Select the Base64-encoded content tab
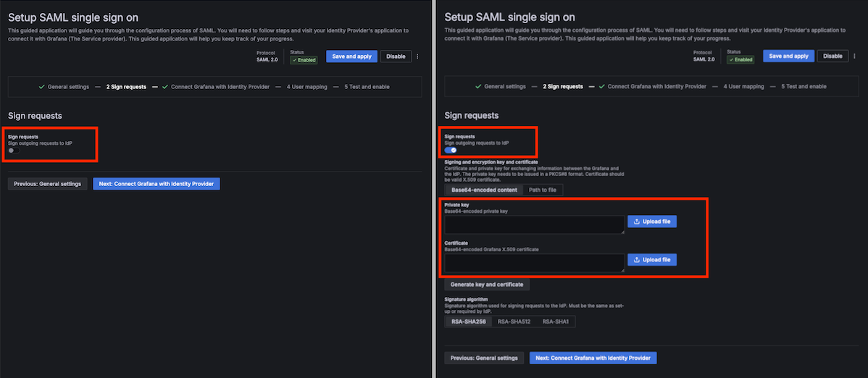 [x=484, y=190]
